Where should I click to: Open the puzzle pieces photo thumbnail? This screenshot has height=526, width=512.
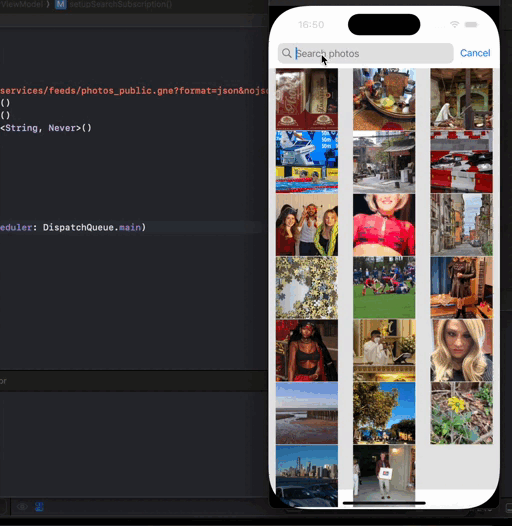click(307, 287)
